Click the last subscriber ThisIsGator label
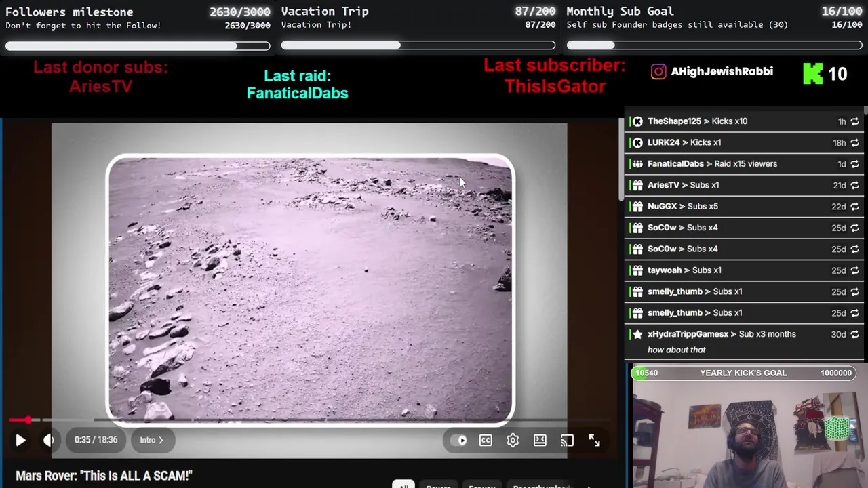The image size is (868, 488). 555,86
